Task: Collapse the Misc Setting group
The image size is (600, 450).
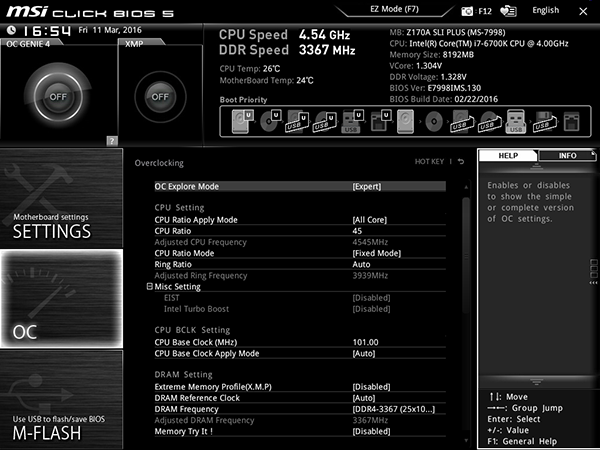Action: click(x=150, y=286)
